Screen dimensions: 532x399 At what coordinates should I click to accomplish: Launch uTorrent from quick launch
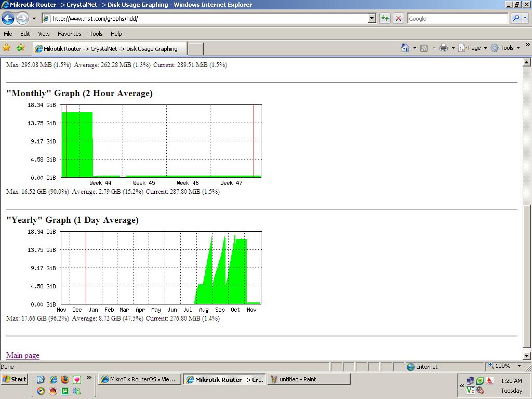[65, 391]
